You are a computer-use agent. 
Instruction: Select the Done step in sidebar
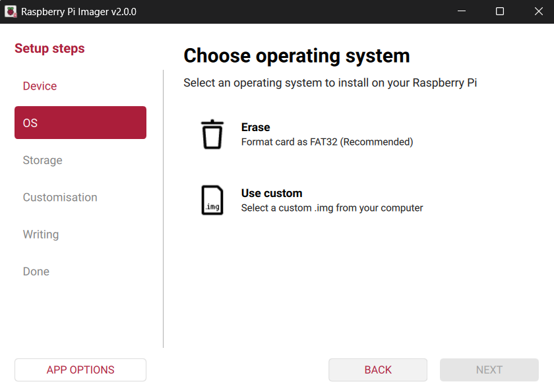click(x=36, y=271)
